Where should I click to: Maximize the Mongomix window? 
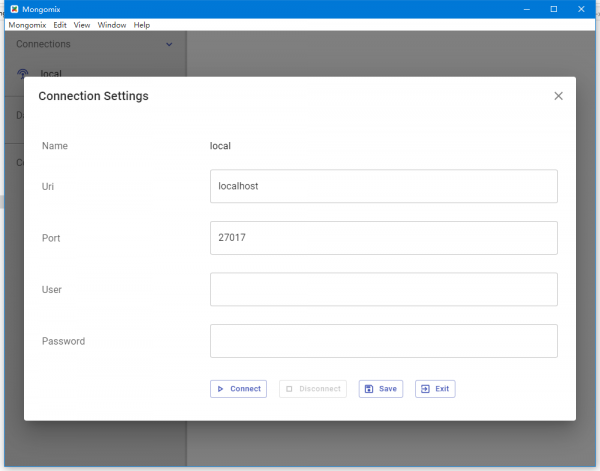coord(554,9)
